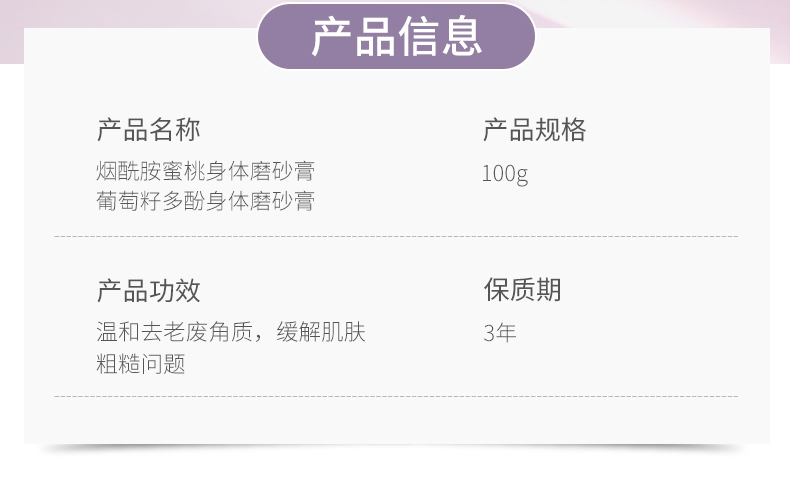The image size is (790, 480).
Task: Click the pink banner left of the purple header
Action: pos(130,14)
